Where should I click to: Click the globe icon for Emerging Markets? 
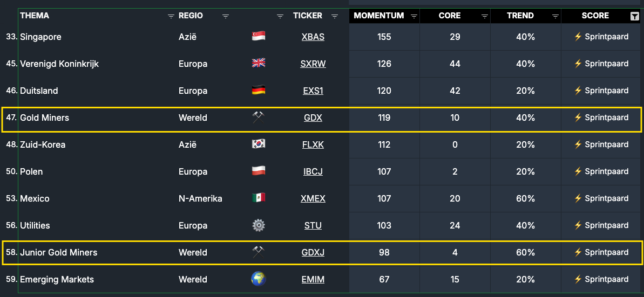pyautogui.click(x=259, y=279)
